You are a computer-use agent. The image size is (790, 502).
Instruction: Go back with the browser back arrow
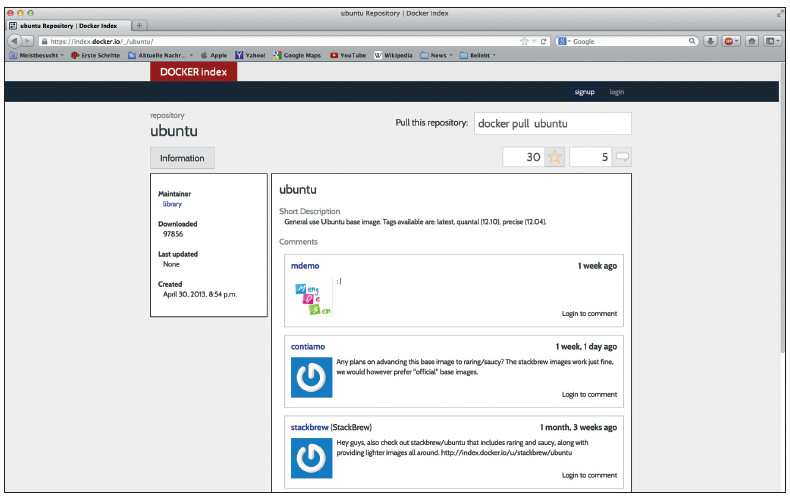(x=15, y=41)
